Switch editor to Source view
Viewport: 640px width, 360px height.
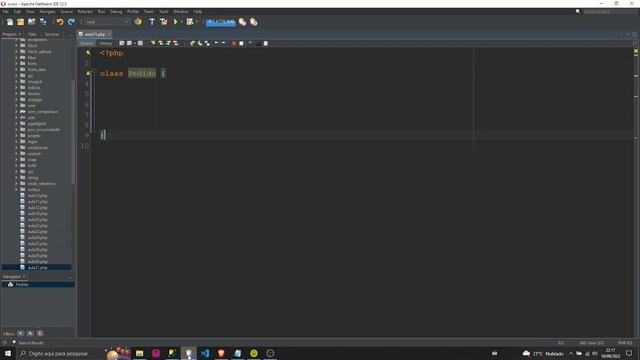(x=87, y=43)
